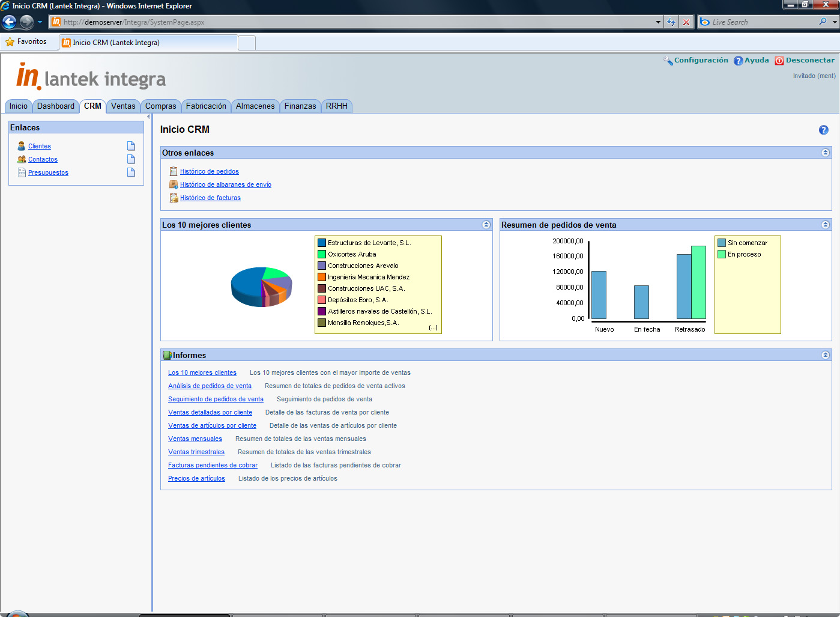840x617 pixels.
Task: Open the Finanzas tab
Action: (300, 106)
